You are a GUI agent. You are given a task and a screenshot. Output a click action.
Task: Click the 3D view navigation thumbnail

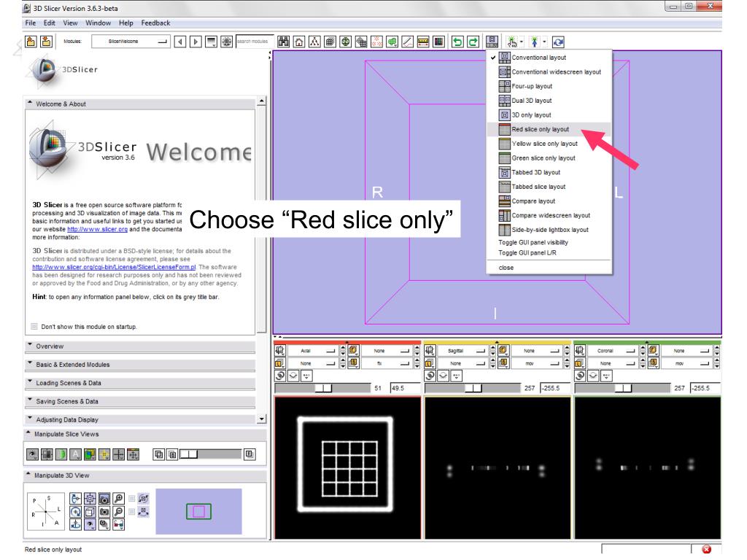point(198,511)
